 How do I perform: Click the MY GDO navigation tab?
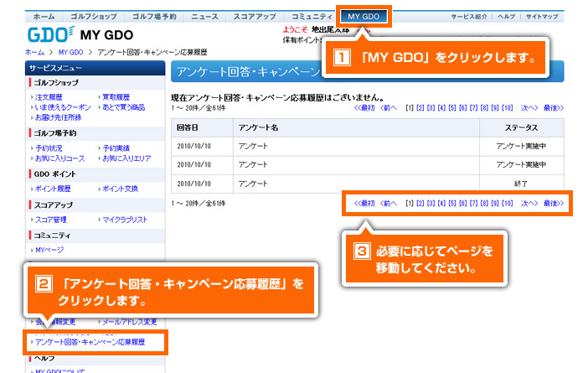[364, 17]
